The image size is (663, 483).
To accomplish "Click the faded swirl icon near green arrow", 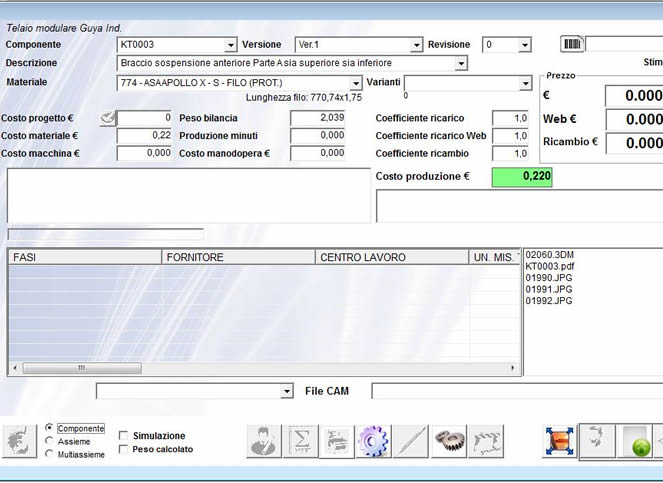I will click(x=597, y=441).
